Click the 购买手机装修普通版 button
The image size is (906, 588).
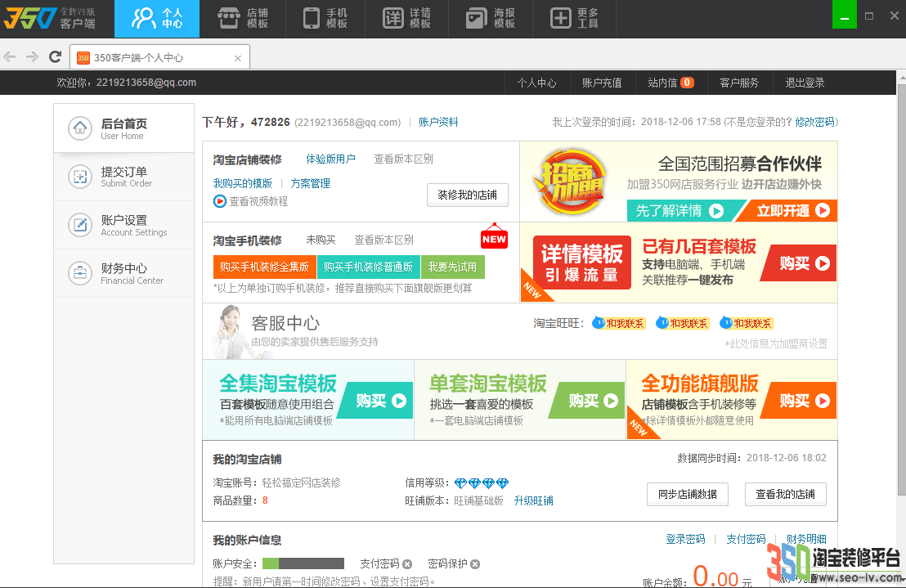pyautogui.click(x=369, y=267)
